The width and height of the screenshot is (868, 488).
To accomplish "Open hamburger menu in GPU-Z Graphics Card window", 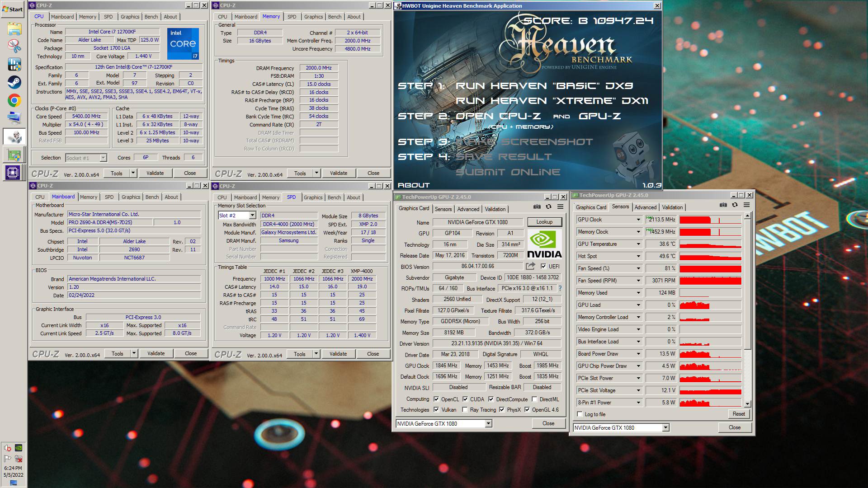I will click(x=560, y=206).
